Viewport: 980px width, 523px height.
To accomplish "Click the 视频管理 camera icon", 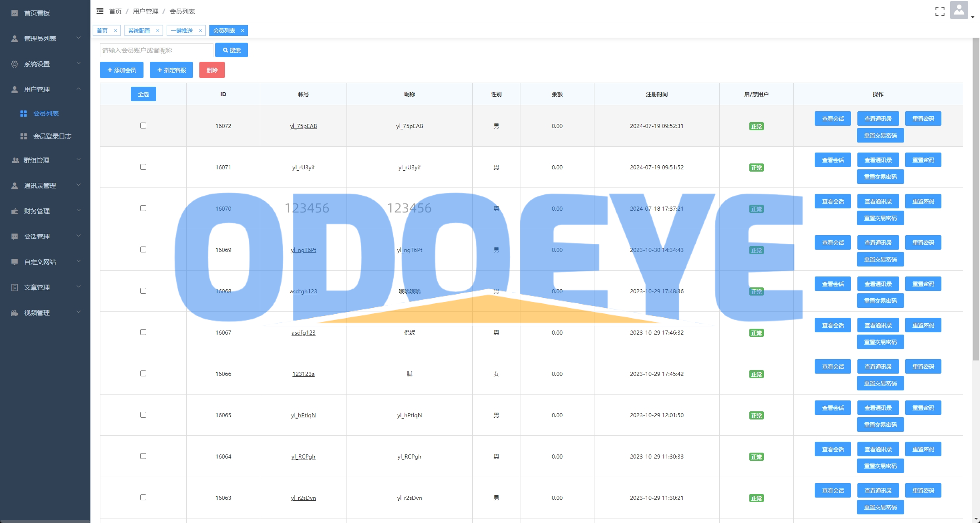I will pos(15,313).
